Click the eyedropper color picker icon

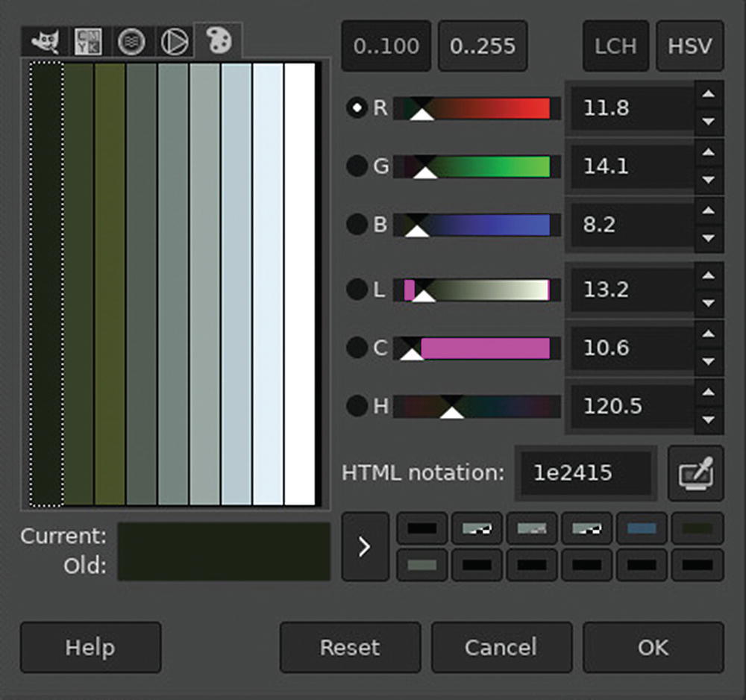coord(695,473)
